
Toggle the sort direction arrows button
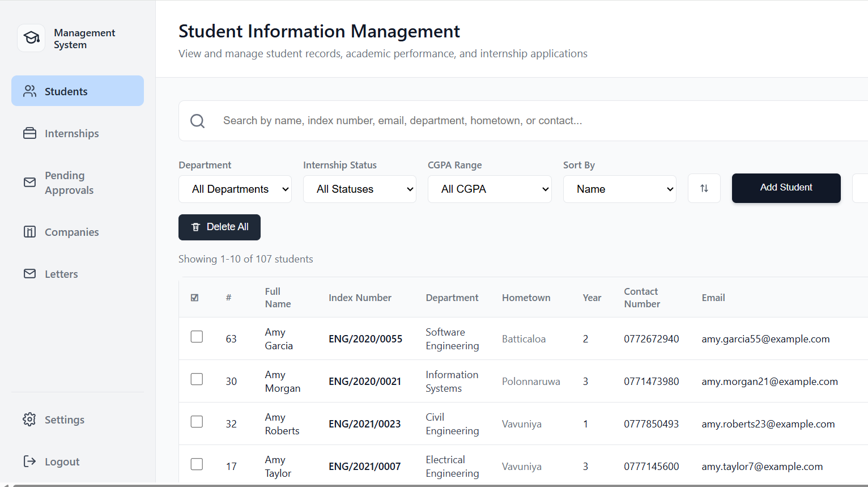point(704,188)
